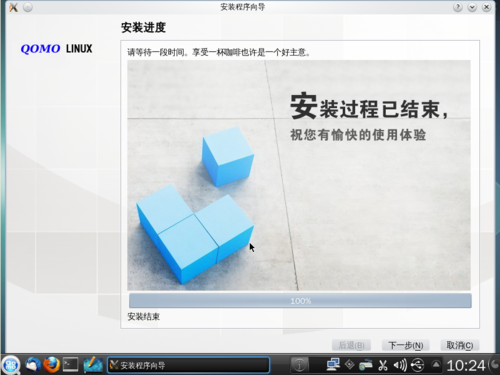Expand hidden tray icons with the arrow

click(x=436, y=365)
